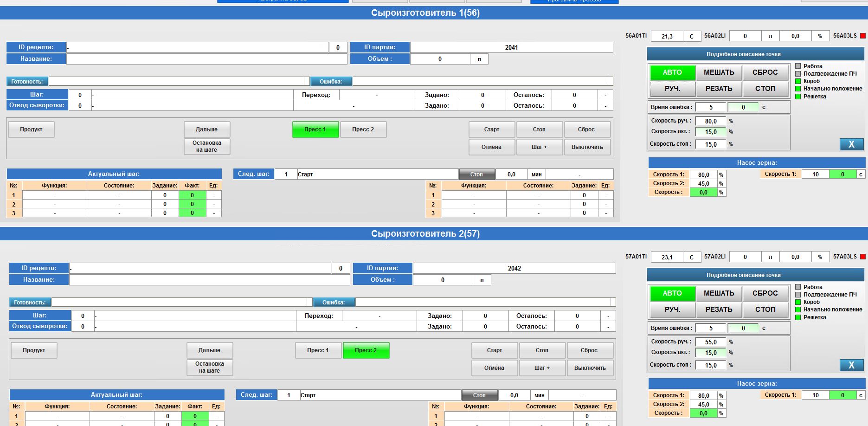Click the Решетка status indicator for cheese maker 2
Screen dimensions: 868x426
coord(798,317)
